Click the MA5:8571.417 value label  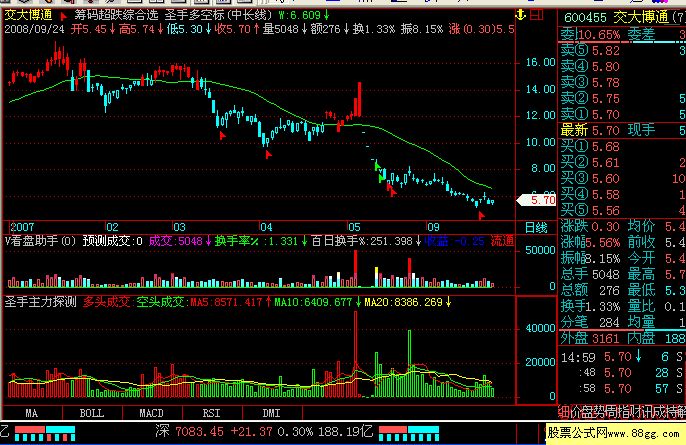[226, 302]
